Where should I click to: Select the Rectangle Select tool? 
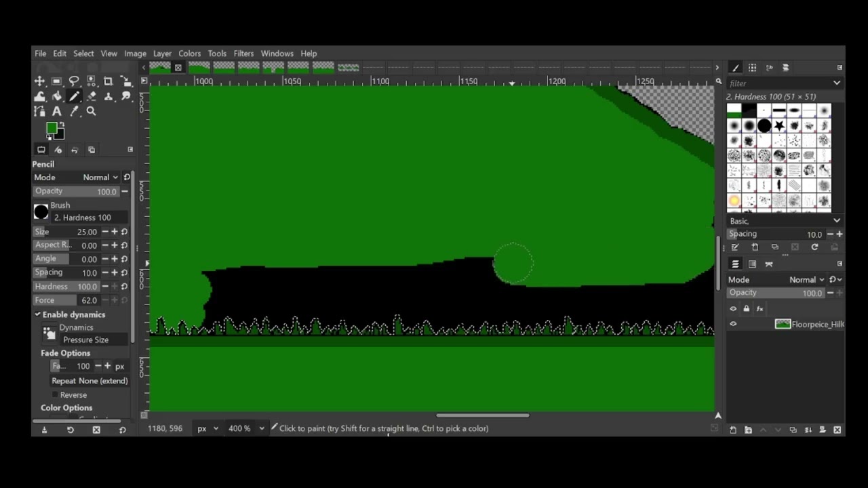point(57,81)
